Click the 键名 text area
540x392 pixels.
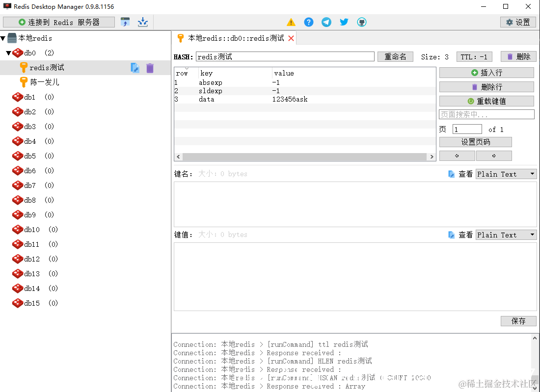coord(355,205)
